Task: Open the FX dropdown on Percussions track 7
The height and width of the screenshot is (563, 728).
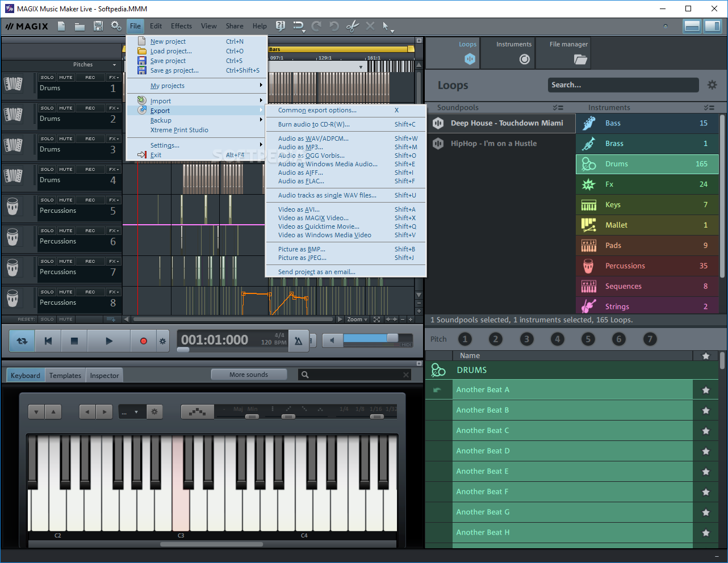Action: (114, 262)
